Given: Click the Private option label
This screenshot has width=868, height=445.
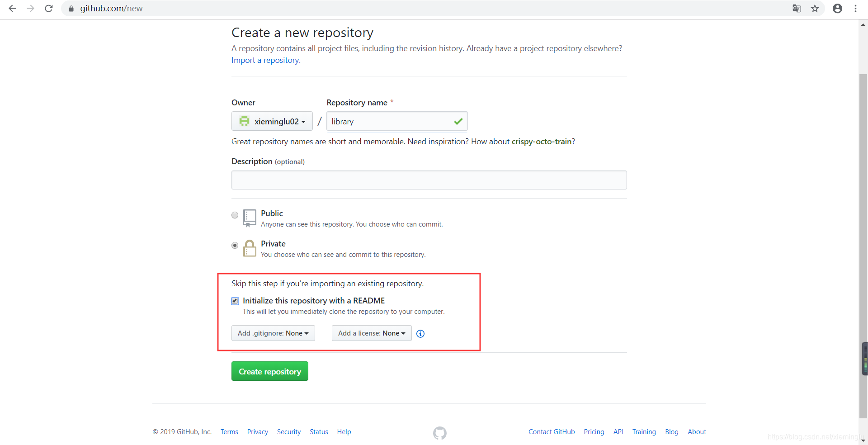Looking at the screenshot, I should pos(273,244).
